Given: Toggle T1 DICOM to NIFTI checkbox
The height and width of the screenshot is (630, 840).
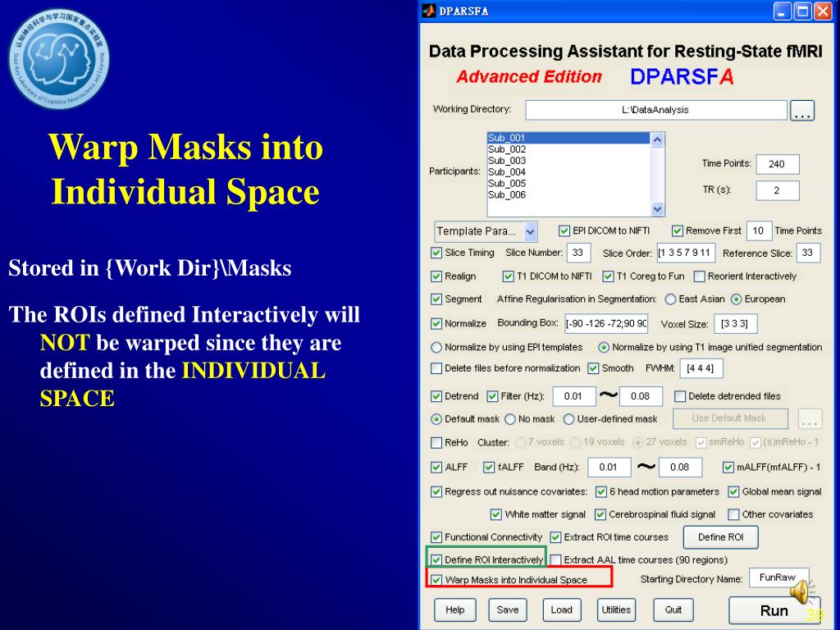Looking at the screenshot, I should pos(508,276).
